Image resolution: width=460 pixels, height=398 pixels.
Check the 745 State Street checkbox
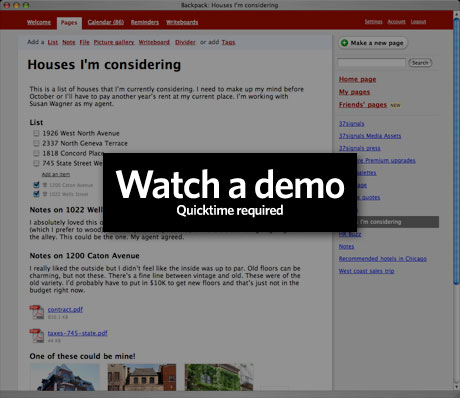click(36, 163)
